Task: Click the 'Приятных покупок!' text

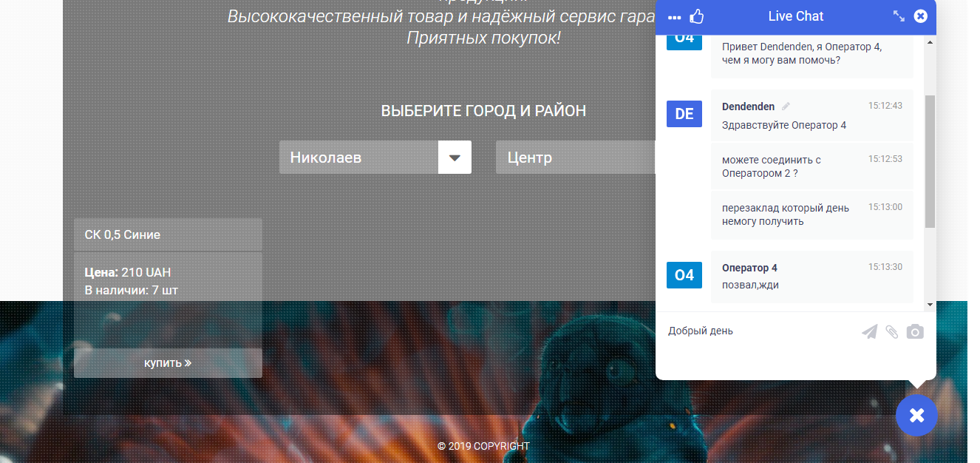Action: 483,37
